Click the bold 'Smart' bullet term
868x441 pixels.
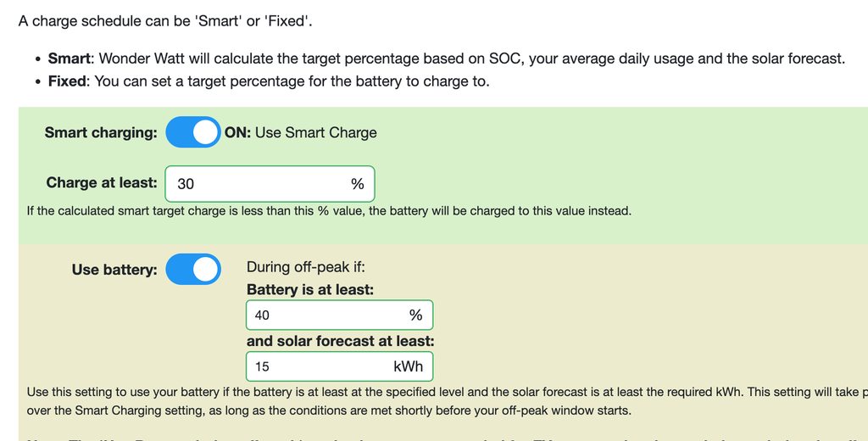70,59
